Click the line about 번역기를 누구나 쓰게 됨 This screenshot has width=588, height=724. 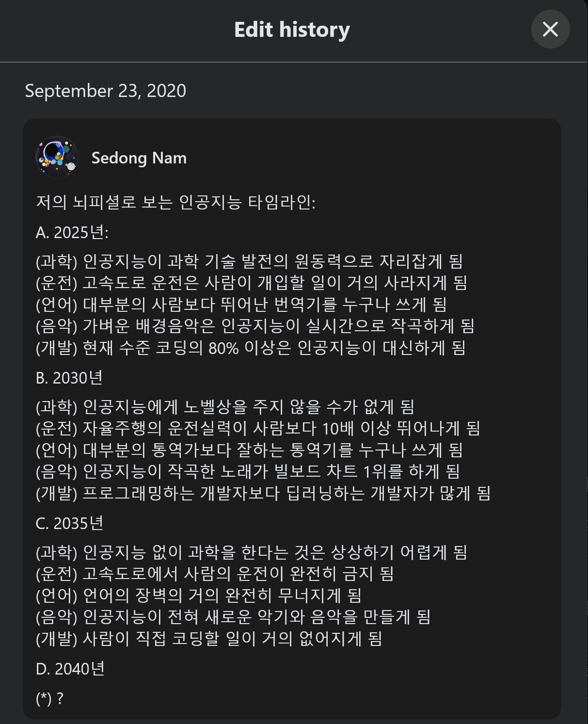[x=241, y=305]
